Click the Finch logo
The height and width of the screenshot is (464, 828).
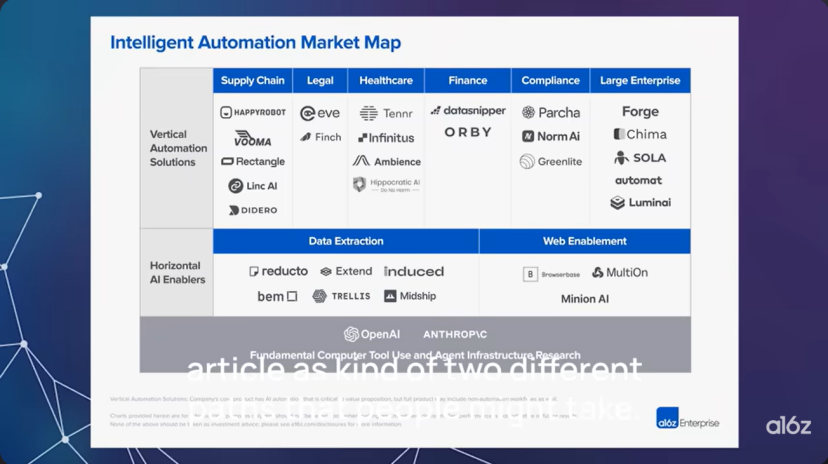(321, 137)
